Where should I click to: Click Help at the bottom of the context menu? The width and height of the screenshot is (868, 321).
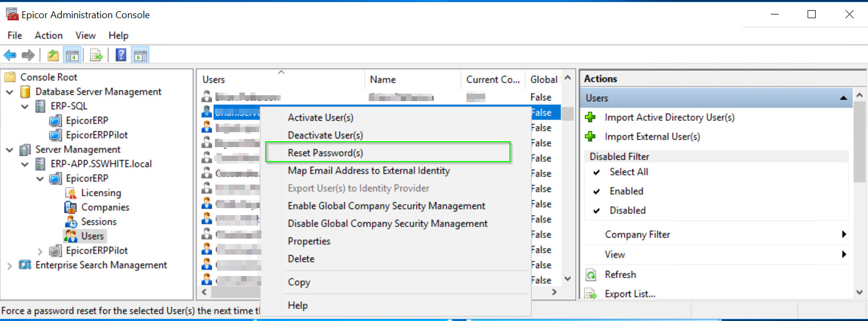click(x=298, y=305)
